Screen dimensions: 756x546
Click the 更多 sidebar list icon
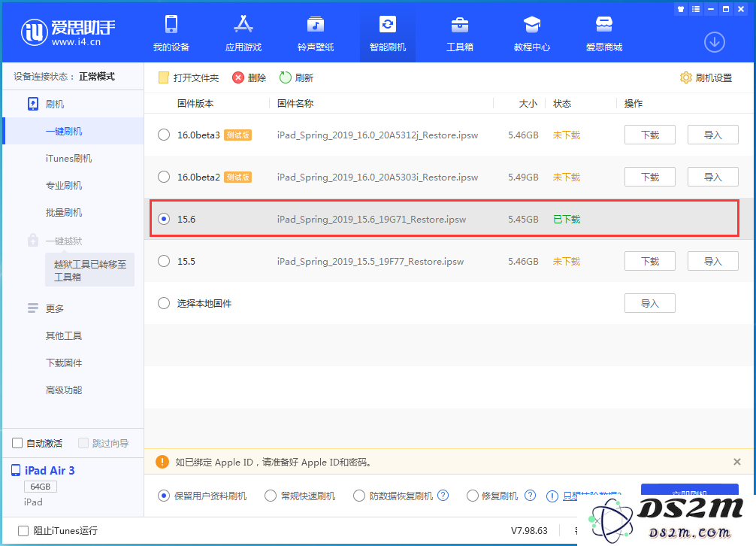pyautogui.click(x=33, y=308)
